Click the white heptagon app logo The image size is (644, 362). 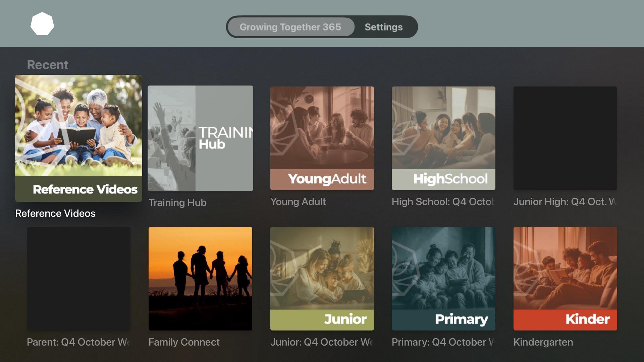[x=42, y=24]
